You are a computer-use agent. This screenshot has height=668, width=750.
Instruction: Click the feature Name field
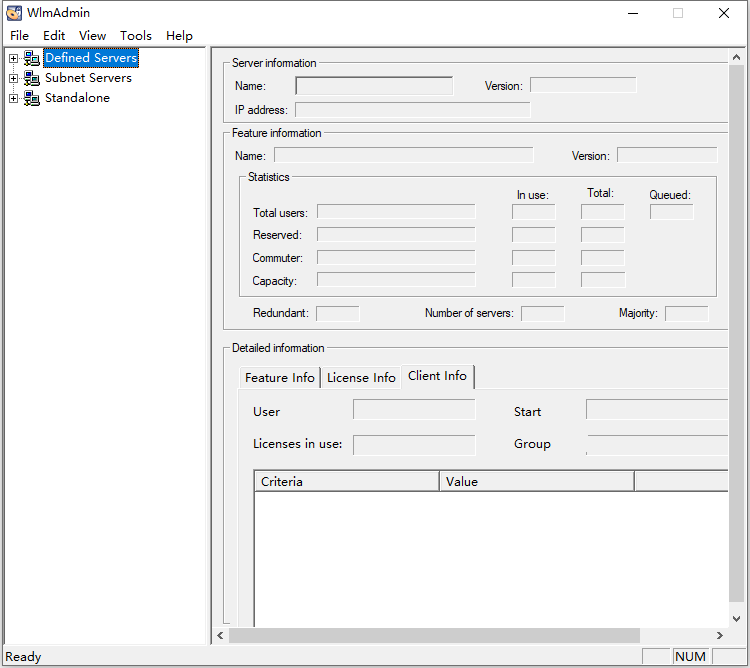tap(404, 155)
